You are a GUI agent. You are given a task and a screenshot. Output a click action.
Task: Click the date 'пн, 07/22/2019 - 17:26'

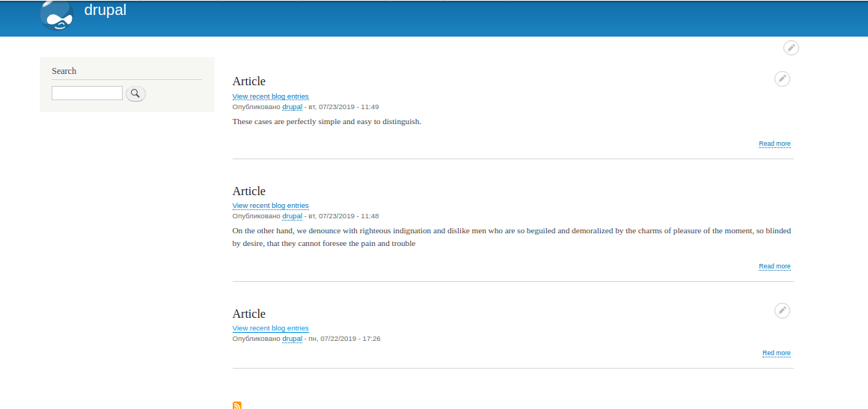pos(344,338)
